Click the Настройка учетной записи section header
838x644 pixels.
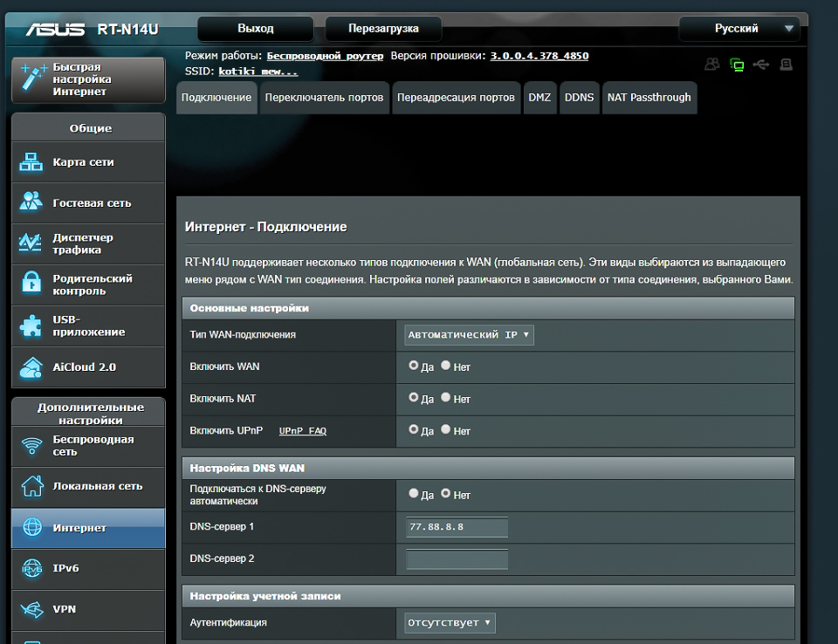tap(488, 596)
